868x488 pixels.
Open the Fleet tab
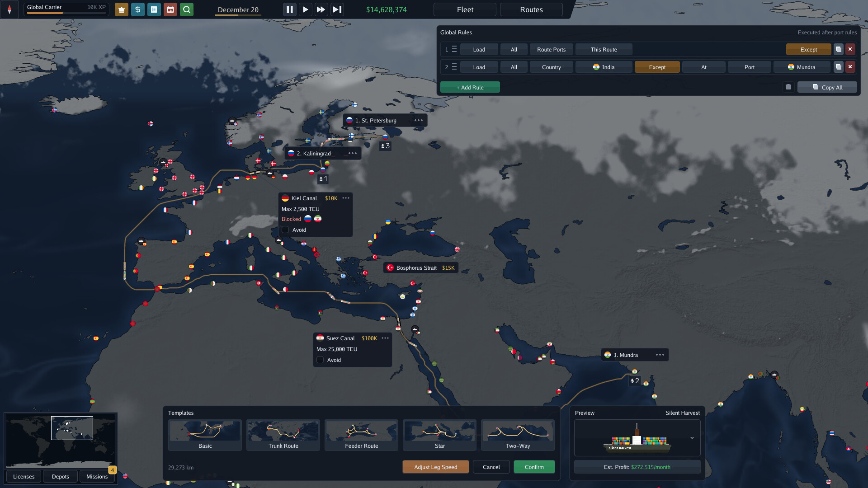click(x=465, y=9)
